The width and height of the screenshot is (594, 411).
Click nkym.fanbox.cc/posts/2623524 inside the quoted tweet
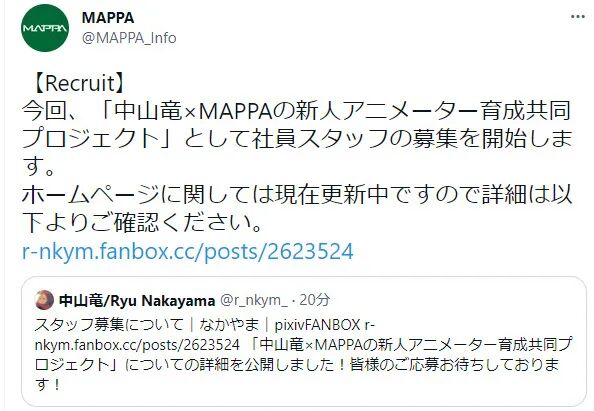click(137, 345)
